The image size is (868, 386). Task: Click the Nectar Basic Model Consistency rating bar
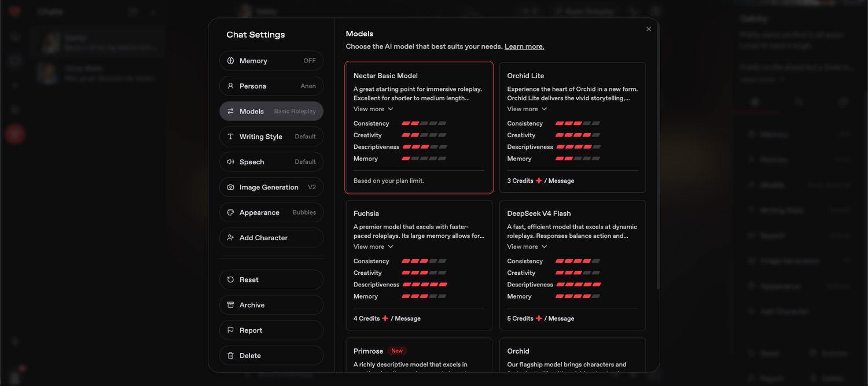point(424,123)
